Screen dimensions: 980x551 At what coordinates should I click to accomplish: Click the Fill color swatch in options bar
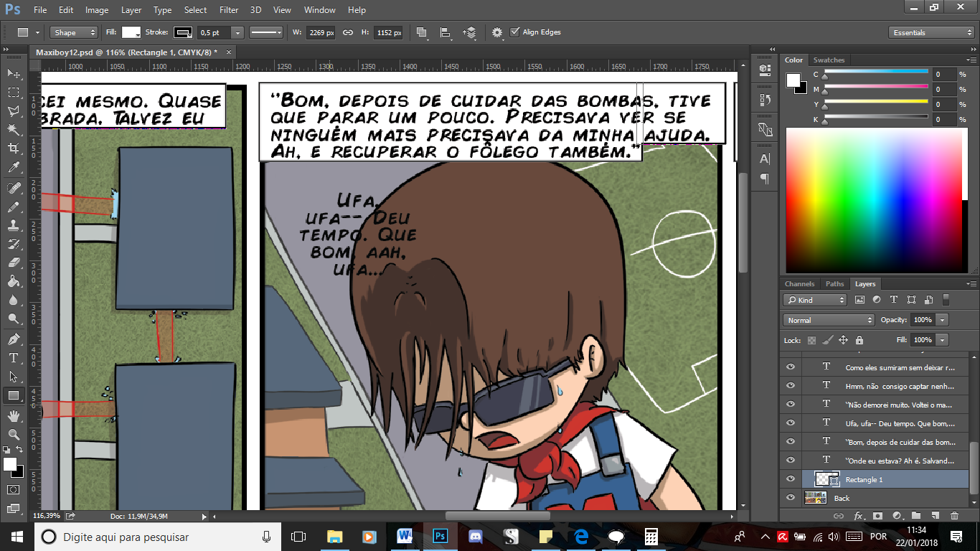click(x=131, y=32)
